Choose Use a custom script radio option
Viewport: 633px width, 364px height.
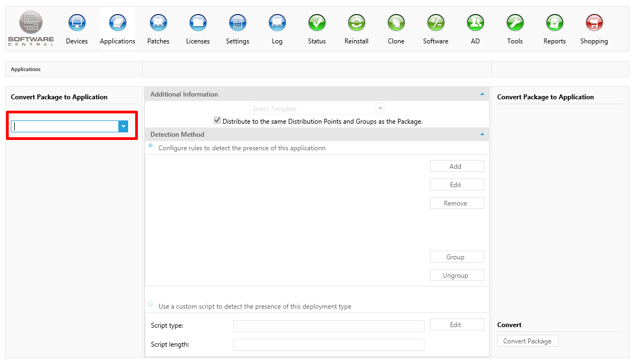(150, 304)
